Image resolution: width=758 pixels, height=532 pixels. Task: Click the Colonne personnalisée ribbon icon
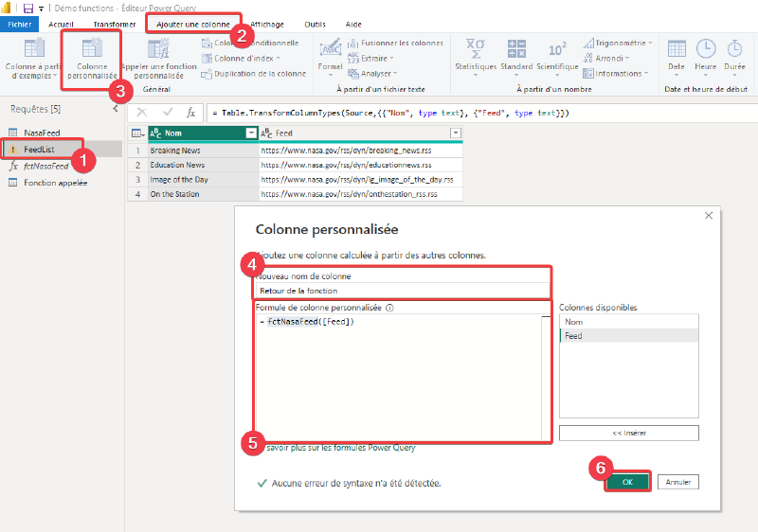pos(92,48)
